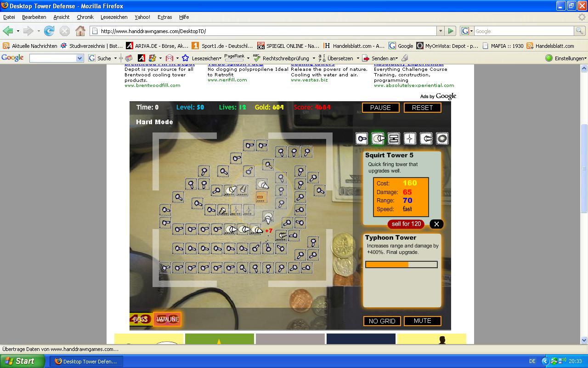Click the Stop loading icon
The height and width of the screenshot is (368, 588).
[x=65, y=31]
